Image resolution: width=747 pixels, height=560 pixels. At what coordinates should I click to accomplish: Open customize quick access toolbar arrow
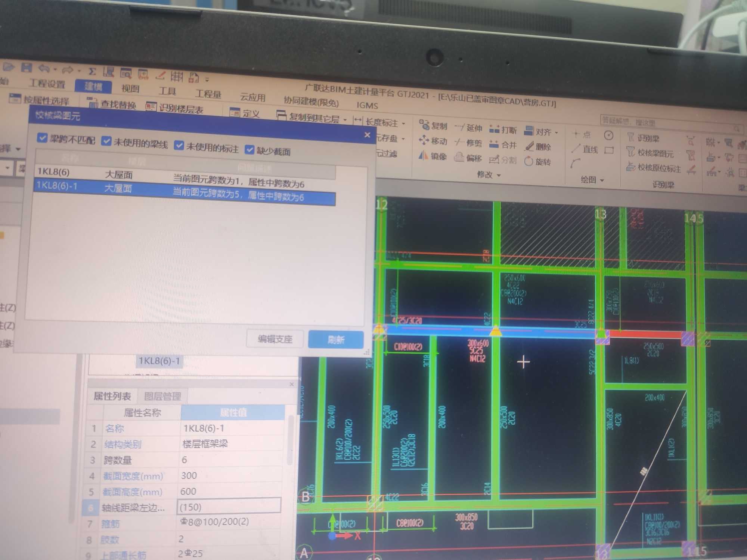(x=207, y=79)
